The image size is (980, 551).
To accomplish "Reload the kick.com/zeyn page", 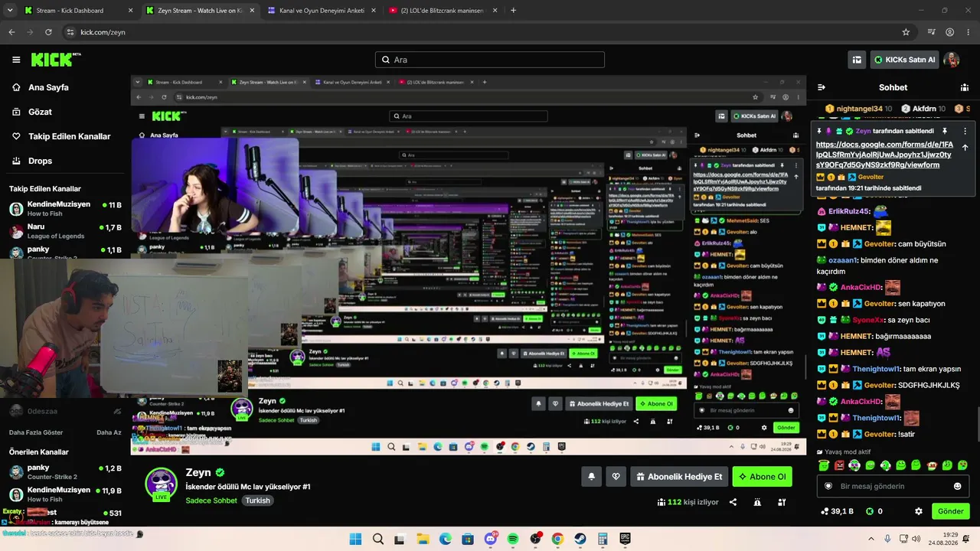I will 48,32.
